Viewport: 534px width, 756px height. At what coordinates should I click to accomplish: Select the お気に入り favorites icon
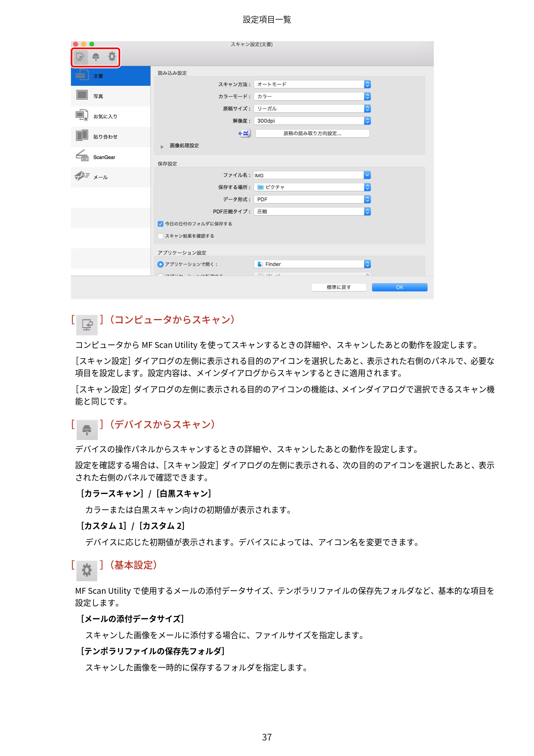point(82,115)
